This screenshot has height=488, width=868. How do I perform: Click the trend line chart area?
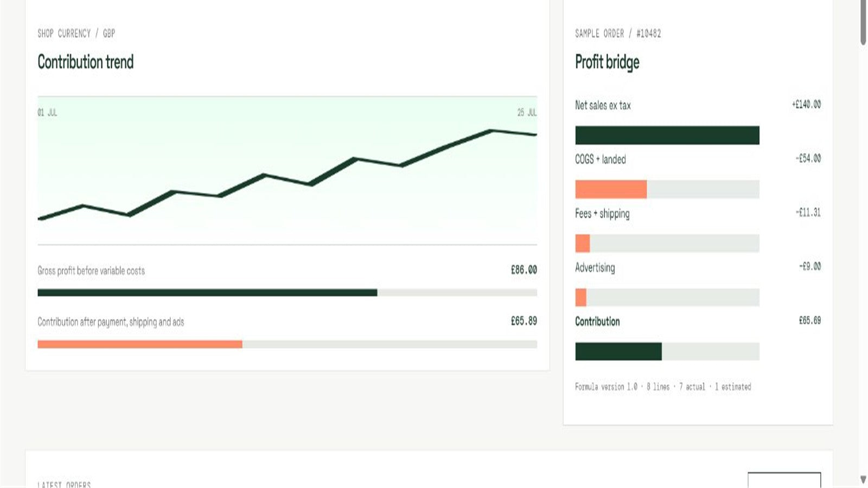pos(287,171)
